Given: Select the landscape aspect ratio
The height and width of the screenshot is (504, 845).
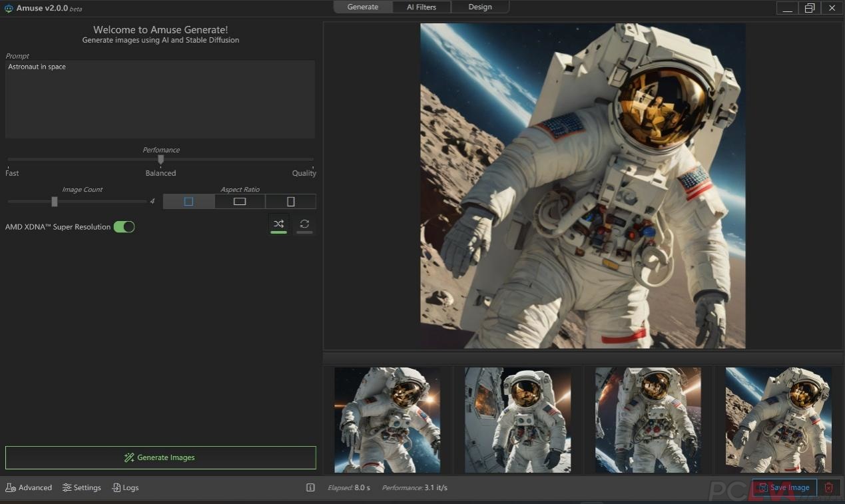Looking at the screenshot, I should pyautogui.click(x=240, y=201).
